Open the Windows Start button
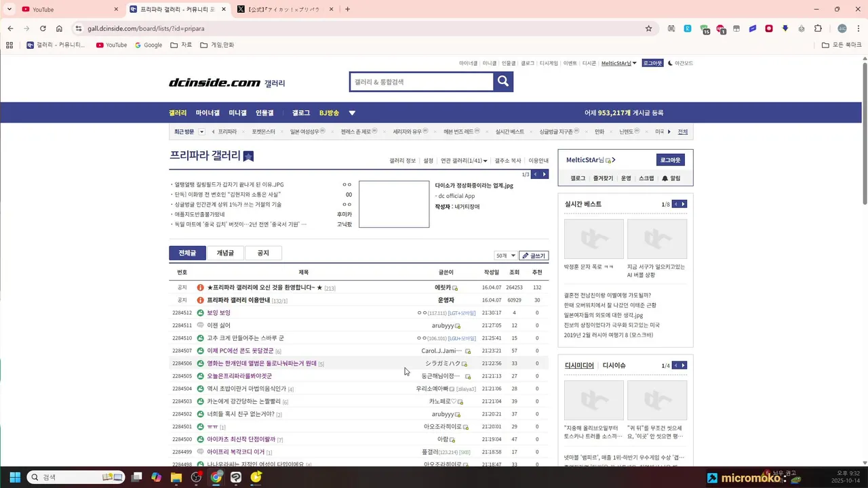 point(15,477)
